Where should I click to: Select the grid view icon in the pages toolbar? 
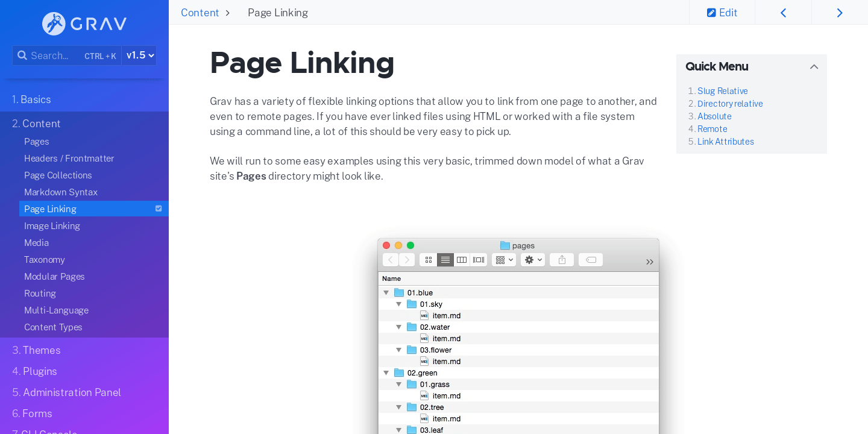428,259
